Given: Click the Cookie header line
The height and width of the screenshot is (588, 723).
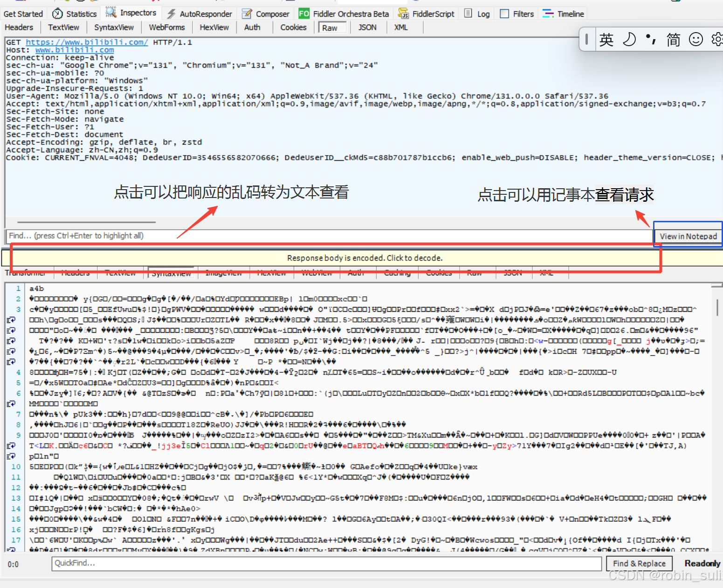Looking at the screenshot, I should click(x=364, y=157).
